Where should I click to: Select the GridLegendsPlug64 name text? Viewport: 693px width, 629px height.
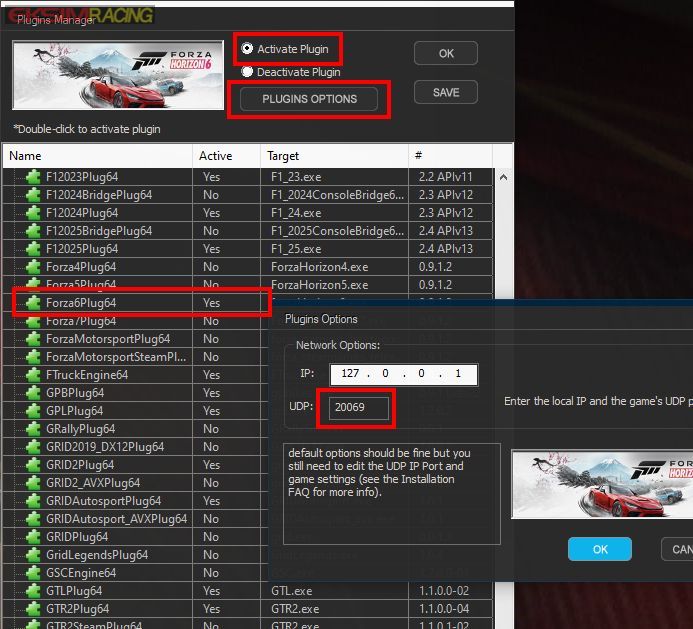(97, 555)
